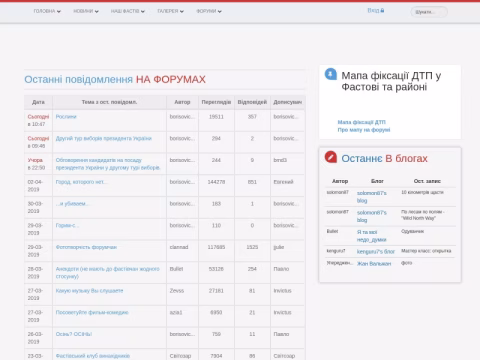Click the red pencil icon beside Останнє В блогах
The image size is (480, 360).
(x=331, y=157)
